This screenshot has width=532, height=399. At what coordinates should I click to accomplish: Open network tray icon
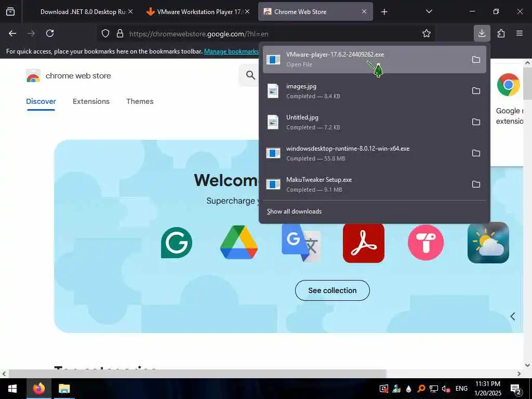tap(433, 389)
